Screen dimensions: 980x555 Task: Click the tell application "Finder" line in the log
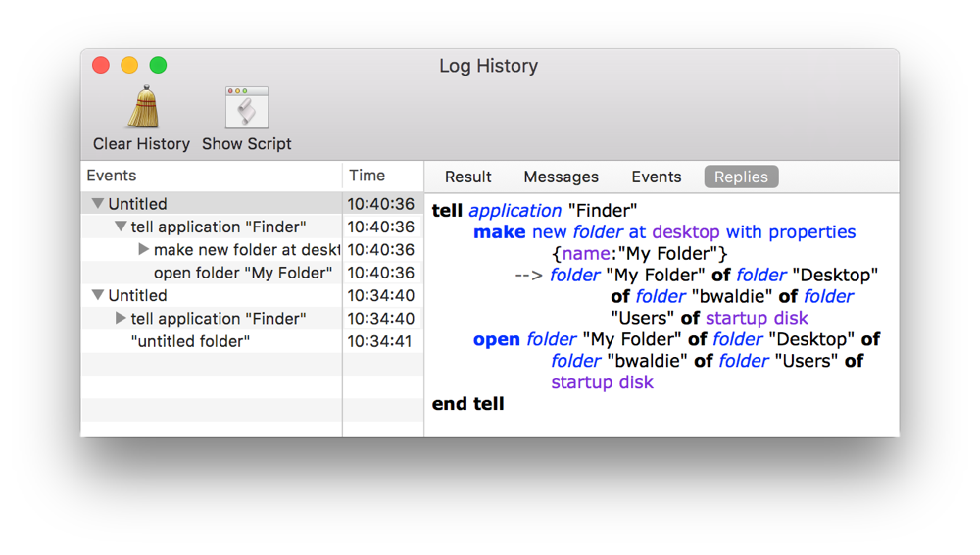pos(534,211)
